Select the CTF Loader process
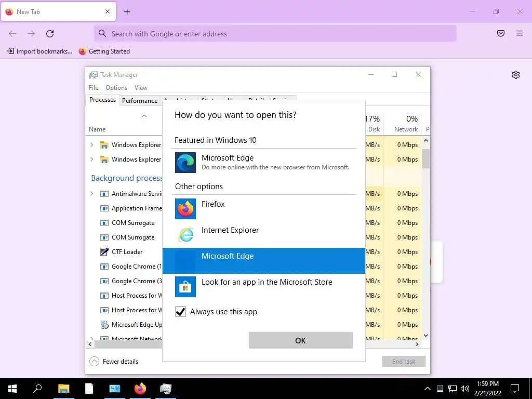Viewport: 532px width, 399px height. (127, 252)
